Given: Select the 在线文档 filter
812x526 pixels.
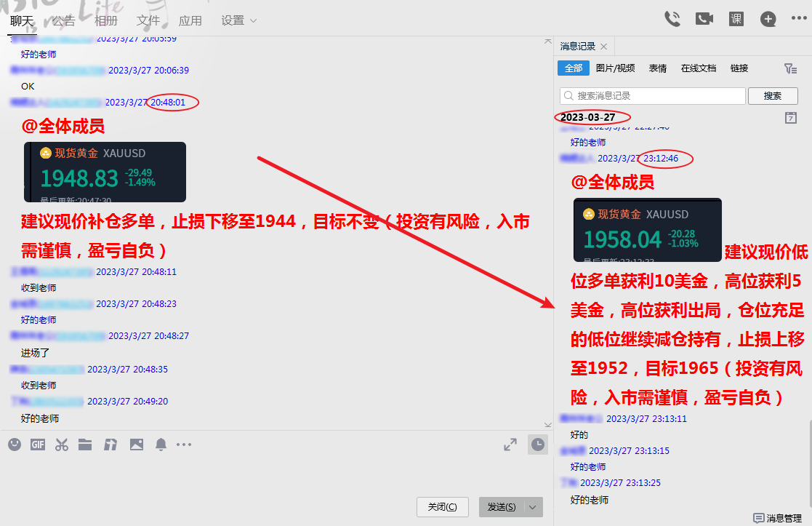Looking at the screenshot, I should point(698,68).
